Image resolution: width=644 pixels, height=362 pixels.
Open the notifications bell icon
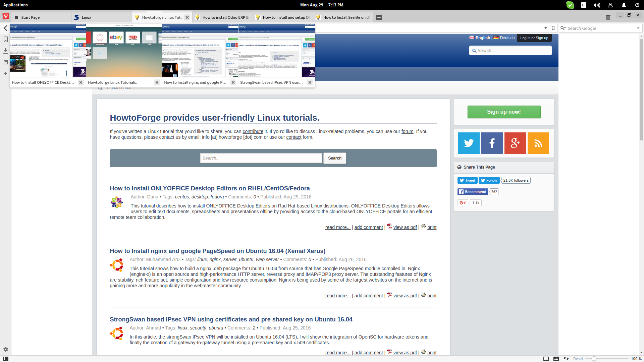[624, 5]
